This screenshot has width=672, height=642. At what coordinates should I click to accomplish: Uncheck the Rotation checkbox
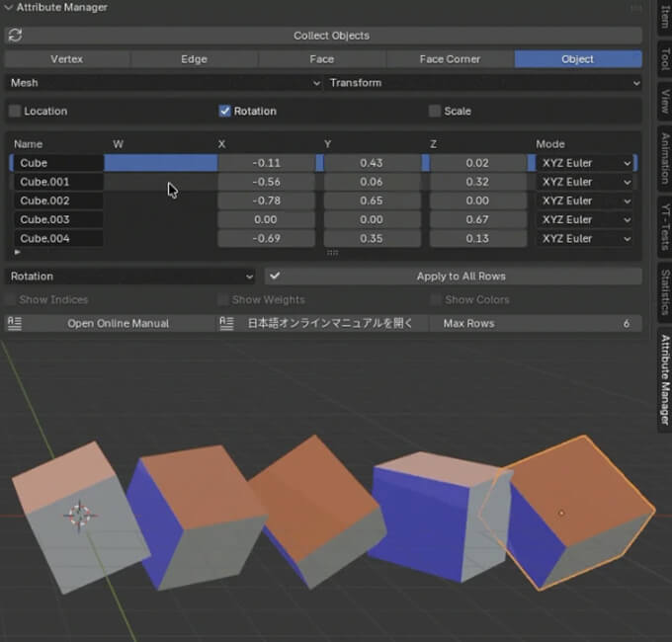click(x=224, y=112)
